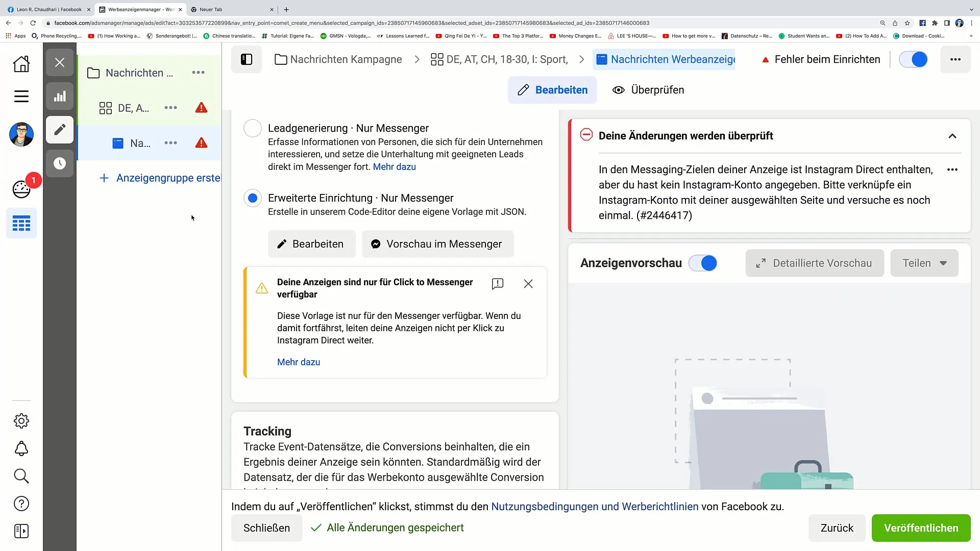
Task: Open the cookie notification icon with badge
Action: 21,189
